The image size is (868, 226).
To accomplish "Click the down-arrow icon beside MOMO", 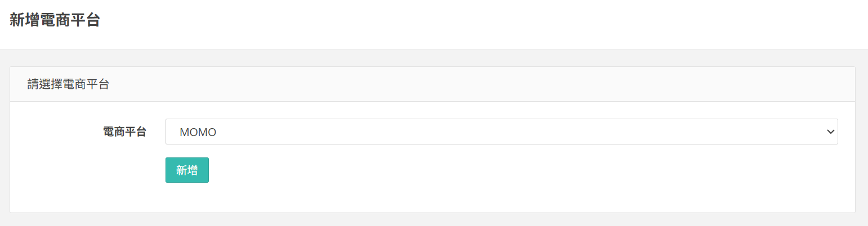I will coord(830,132).
